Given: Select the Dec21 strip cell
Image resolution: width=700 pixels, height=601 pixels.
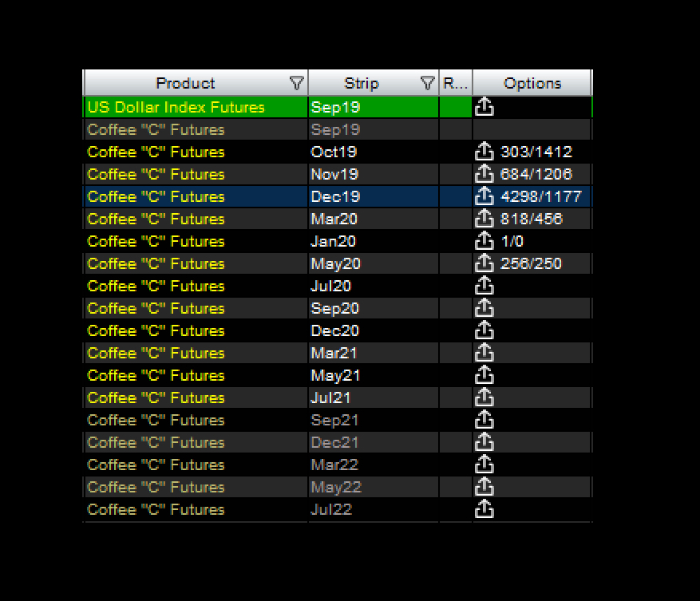Looking at the screenshot, I should [x=374, y=442].
